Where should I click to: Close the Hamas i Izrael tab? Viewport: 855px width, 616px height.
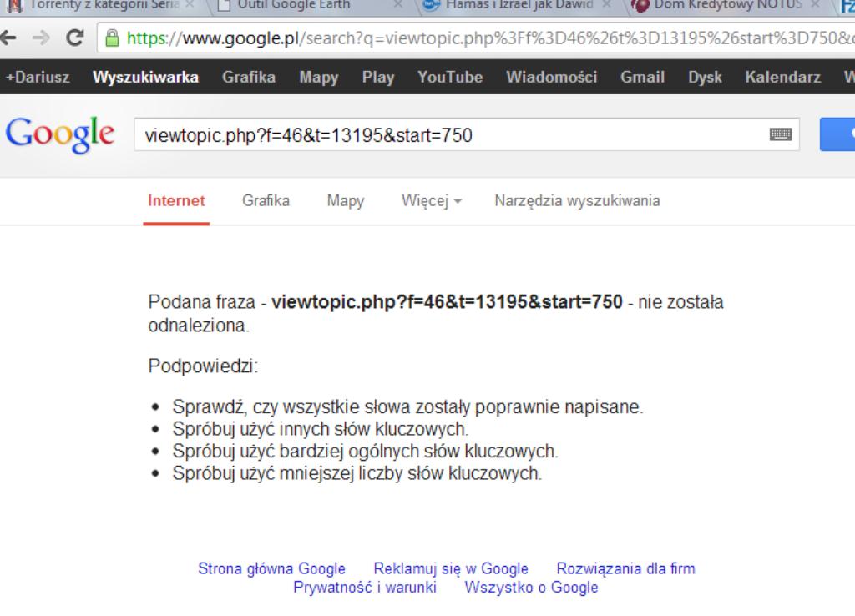click(x=606, y=4)
